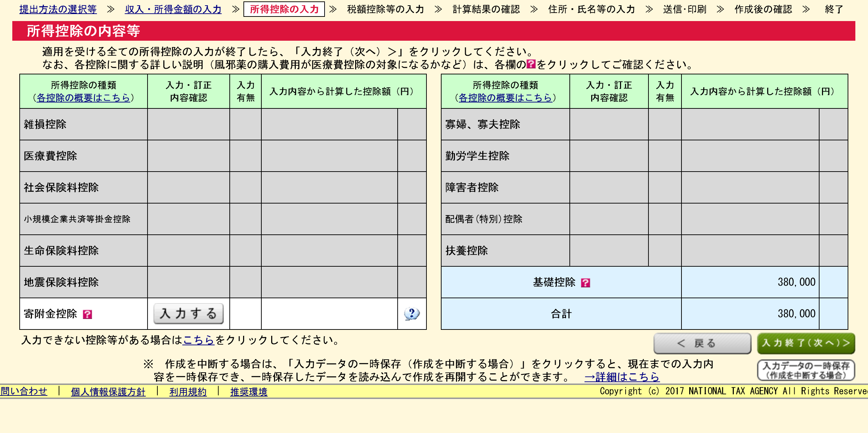Click 入力データの一時保存 button
The image size is (868, 433).
click(x=805, y=370)
